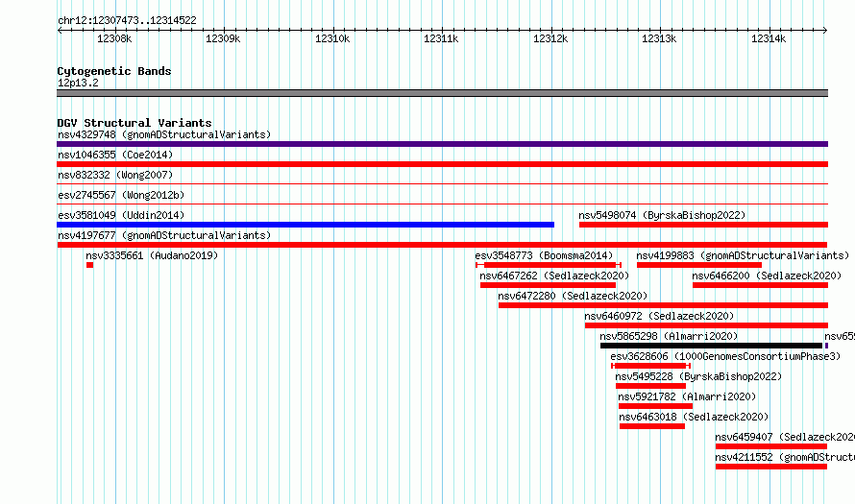Open the nsv6460972 (Sedlazeck2020) label
Viewport: 855px width, 504px height.
pos(659,316)
